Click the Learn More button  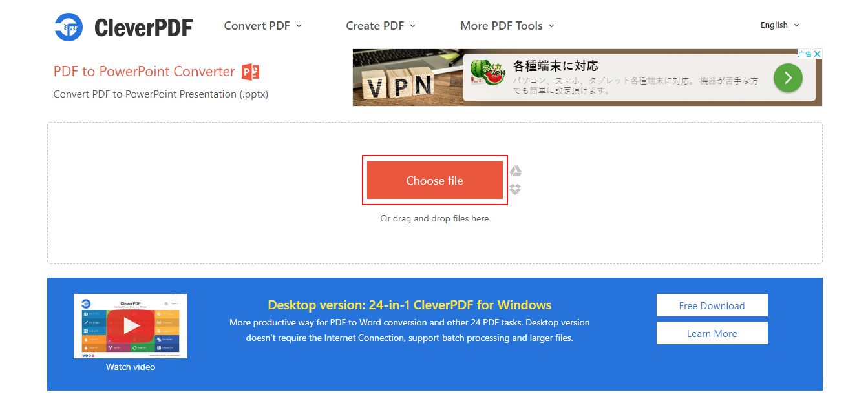(712, 333)
